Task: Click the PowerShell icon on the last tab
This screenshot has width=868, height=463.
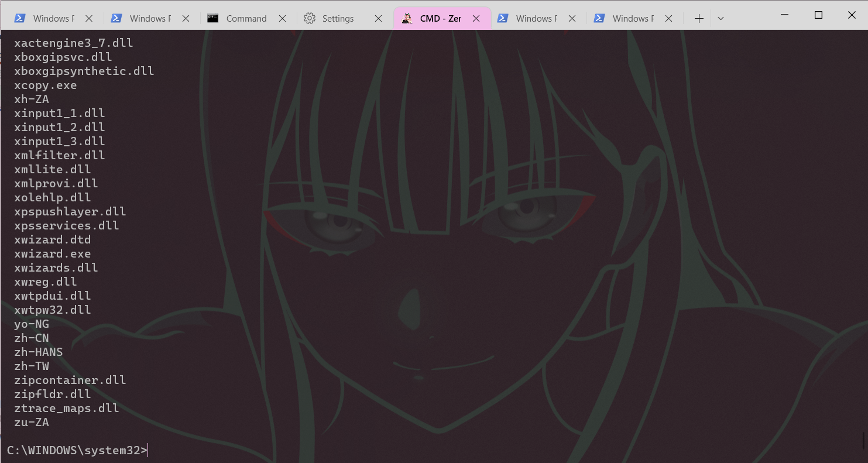Action: tap(599, 18)
